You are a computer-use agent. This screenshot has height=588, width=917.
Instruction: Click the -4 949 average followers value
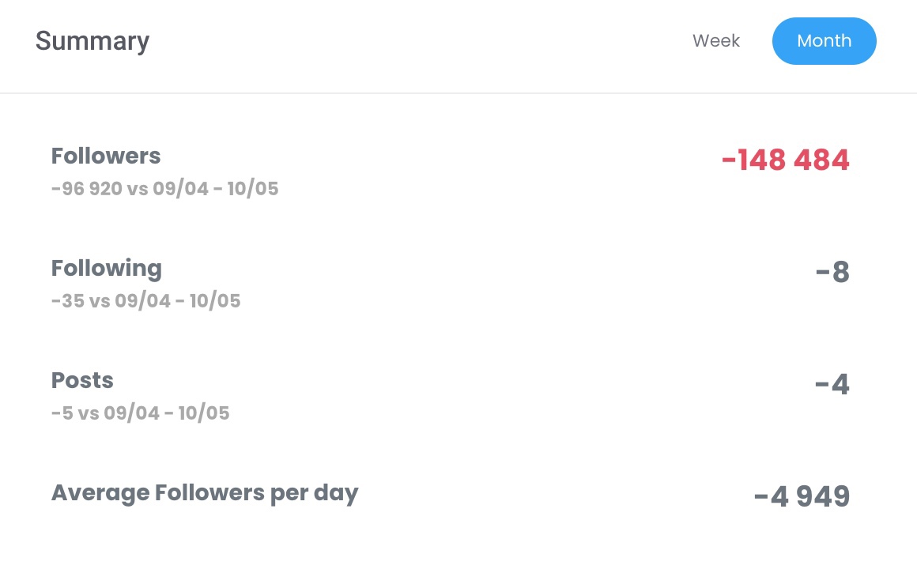pyautogui.click(x=802, y=497)
